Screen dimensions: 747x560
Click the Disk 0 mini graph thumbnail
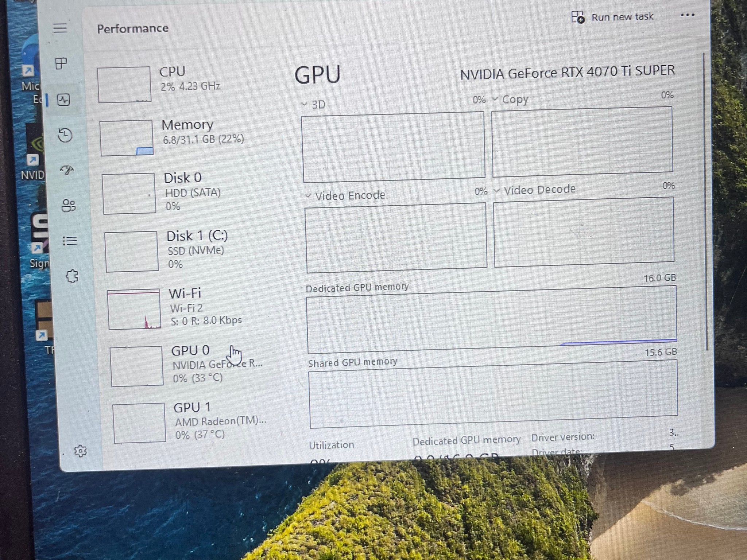(129, 193)
